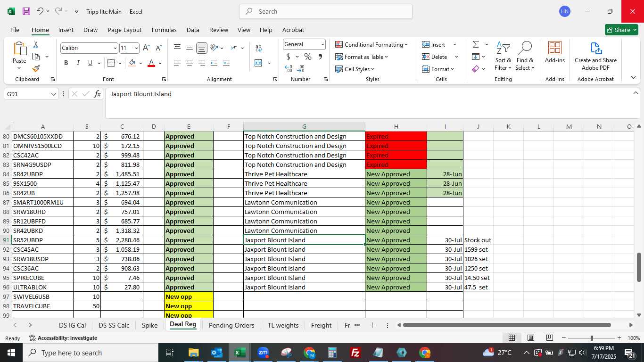This screenshot has width=644, height=362.
Task: Open the Add-ins button
Action: coord(555,52)
